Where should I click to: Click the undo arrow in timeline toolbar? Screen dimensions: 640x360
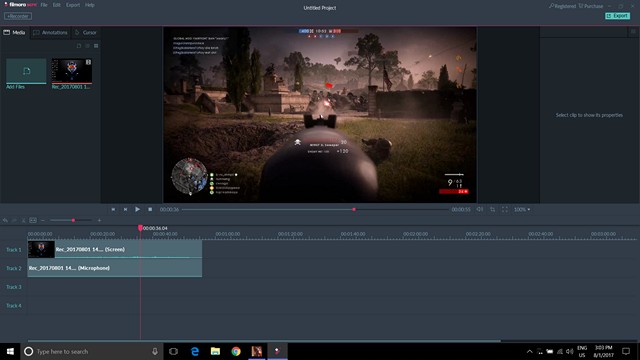click(5, 220)
